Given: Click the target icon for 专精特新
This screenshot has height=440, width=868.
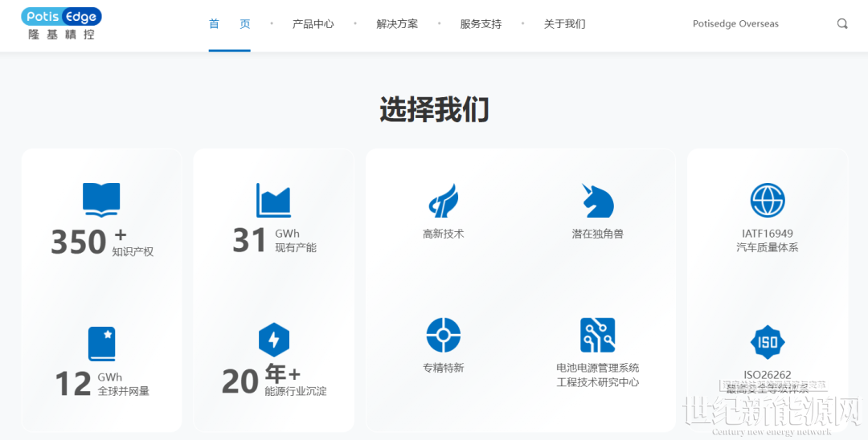Looking at the screenshot, I should [444, 336].
